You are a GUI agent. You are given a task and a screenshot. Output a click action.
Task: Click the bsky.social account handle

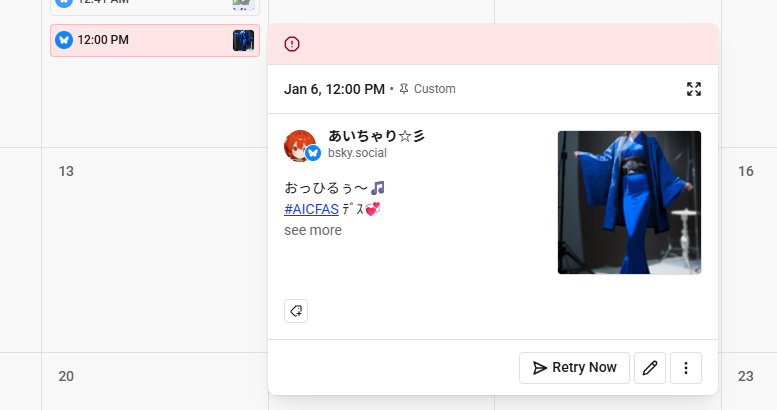357,153
